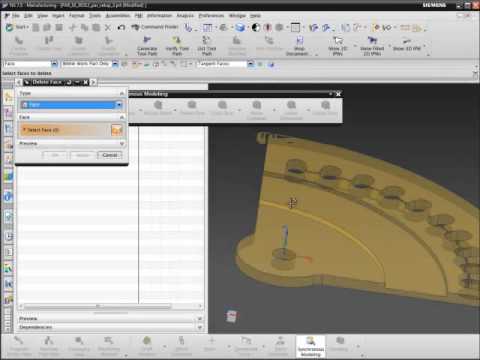Open the Command Finder
The width and height of the screenshot is (480, 360).
[x=155, y=27]
